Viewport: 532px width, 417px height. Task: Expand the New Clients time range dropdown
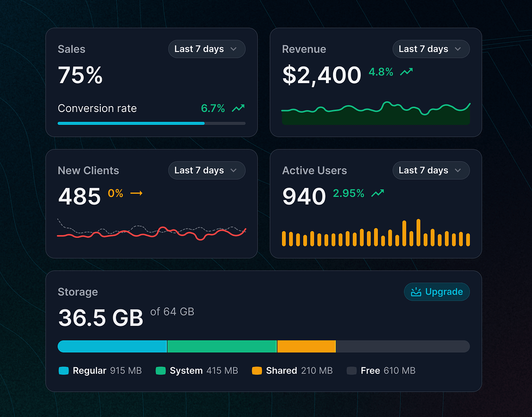206,171
